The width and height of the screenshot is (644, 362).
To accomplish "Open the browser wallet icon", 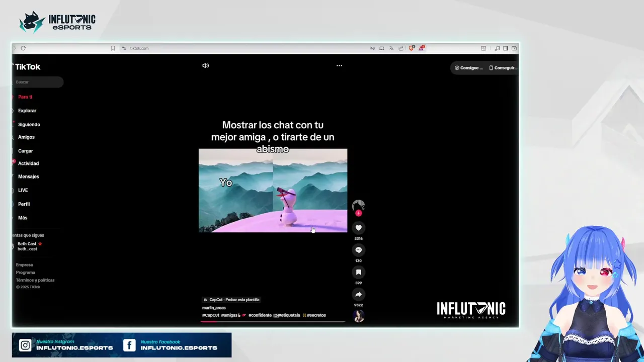I will point(514,48).
